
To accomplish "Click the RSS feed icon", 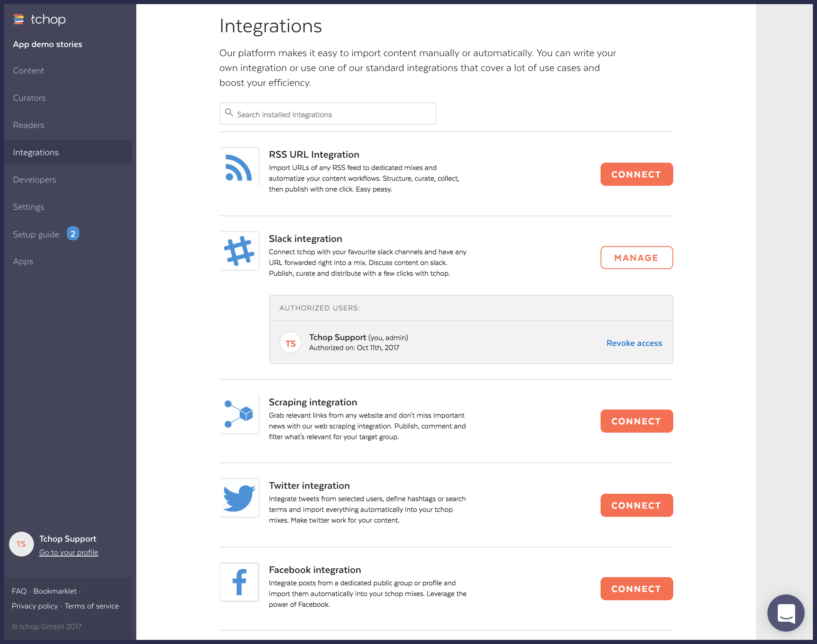I will (239, 167).
